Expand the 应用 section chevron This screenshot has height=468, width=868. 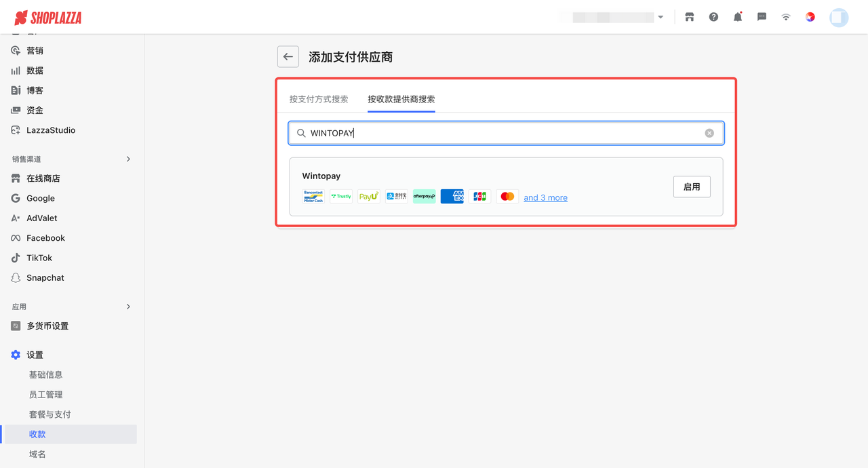point(128,307)
